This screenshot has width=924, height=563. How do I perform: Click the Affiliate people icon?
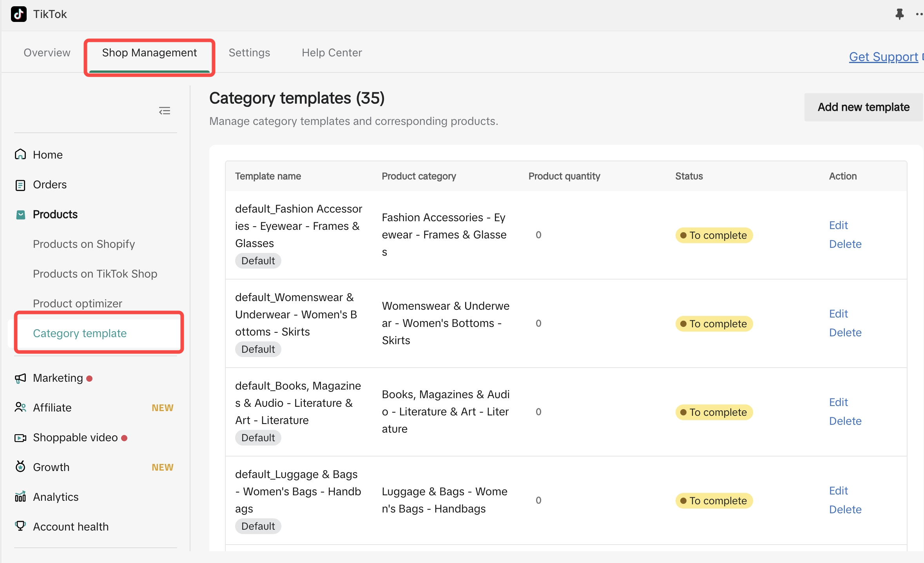20,408
